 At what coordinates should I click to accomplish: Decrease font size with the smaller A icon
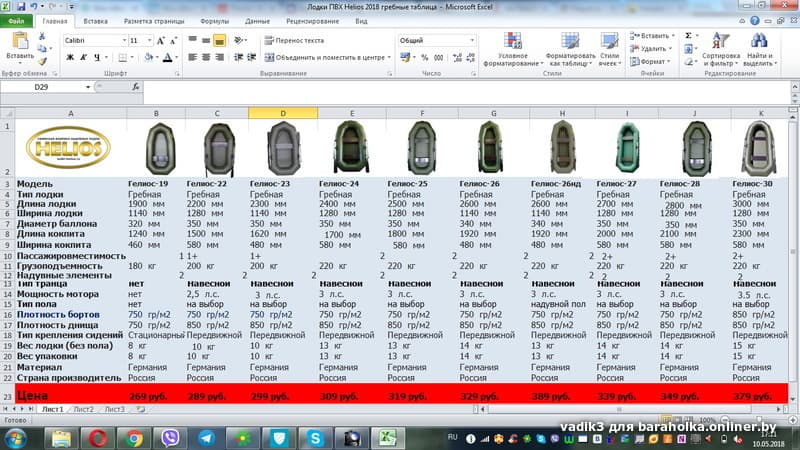pos(173,40)
